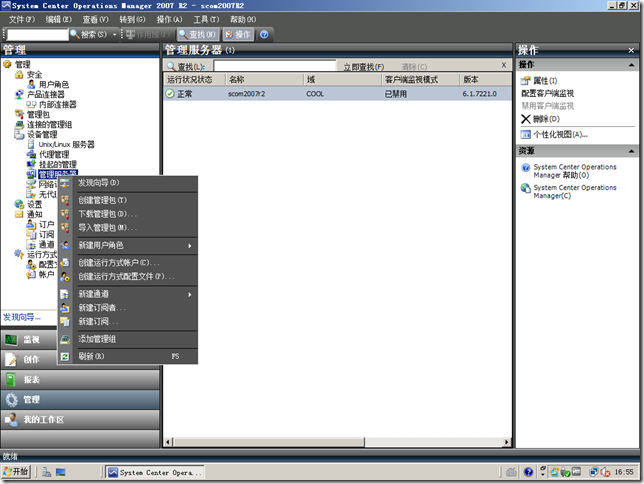Click the volume tray icon

(605, 472)
